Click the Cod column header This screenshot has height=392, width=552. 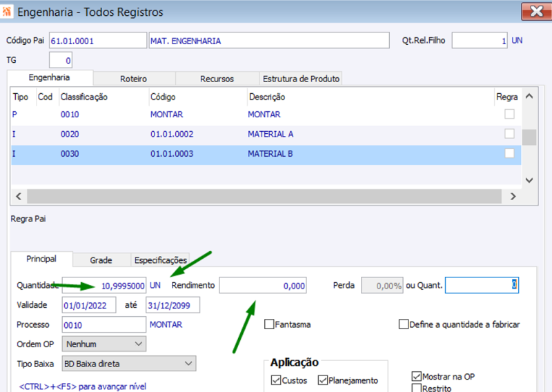click(x=45, y=97)
